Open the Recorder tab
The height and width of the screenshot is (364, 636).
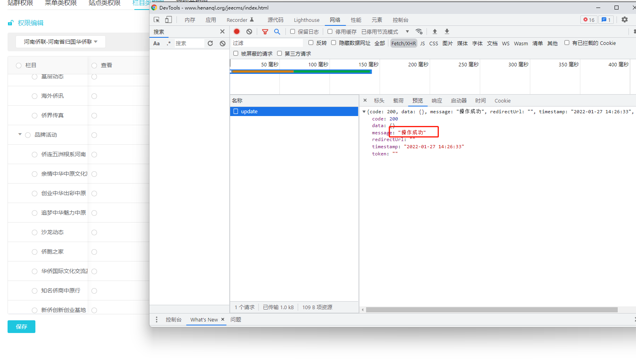240,20
